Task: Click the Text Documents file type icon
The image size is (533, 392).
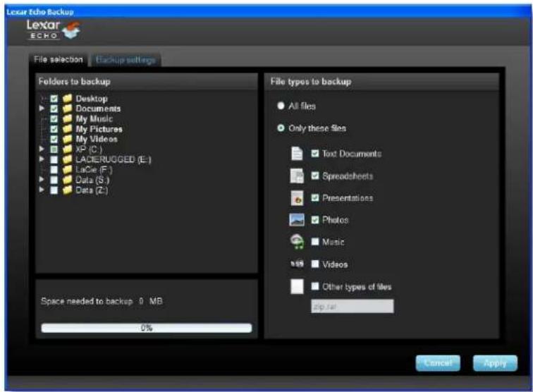Action: tap(297, 153)
